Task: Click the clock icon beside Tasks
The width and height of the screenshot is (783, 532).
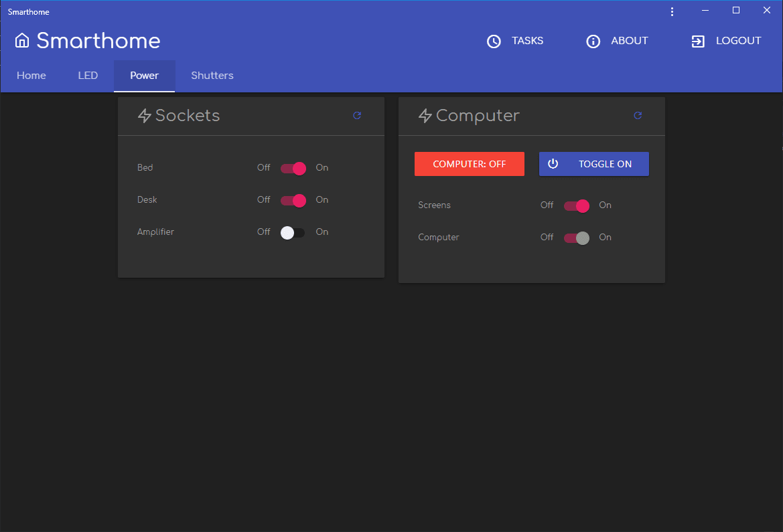Action: pos(494,41)
